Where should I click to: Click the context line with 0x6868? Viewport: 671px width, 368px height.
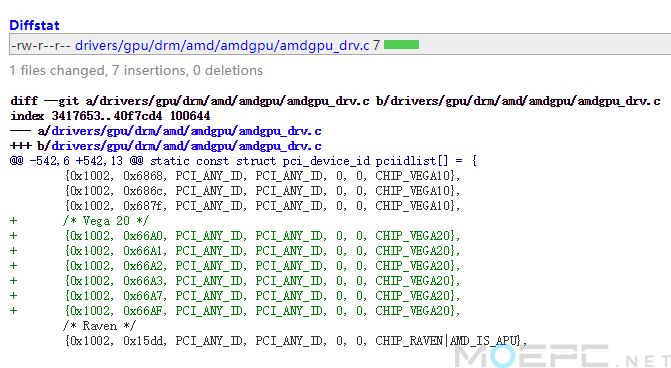pyautogui.click(x=262, y=176)
